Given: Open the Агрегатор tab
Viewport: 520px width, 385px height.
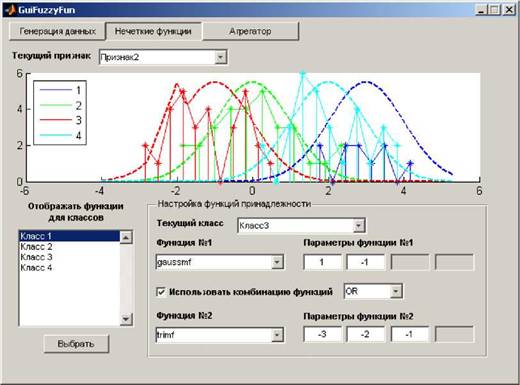Looking at the screenshot, I should tap(250, 31).
